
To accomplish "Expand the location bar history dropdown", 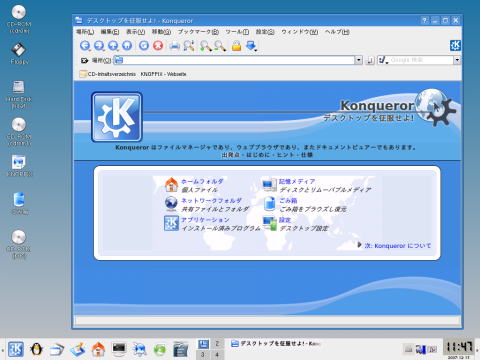I will pyautogui.click(x=358, y=60).
